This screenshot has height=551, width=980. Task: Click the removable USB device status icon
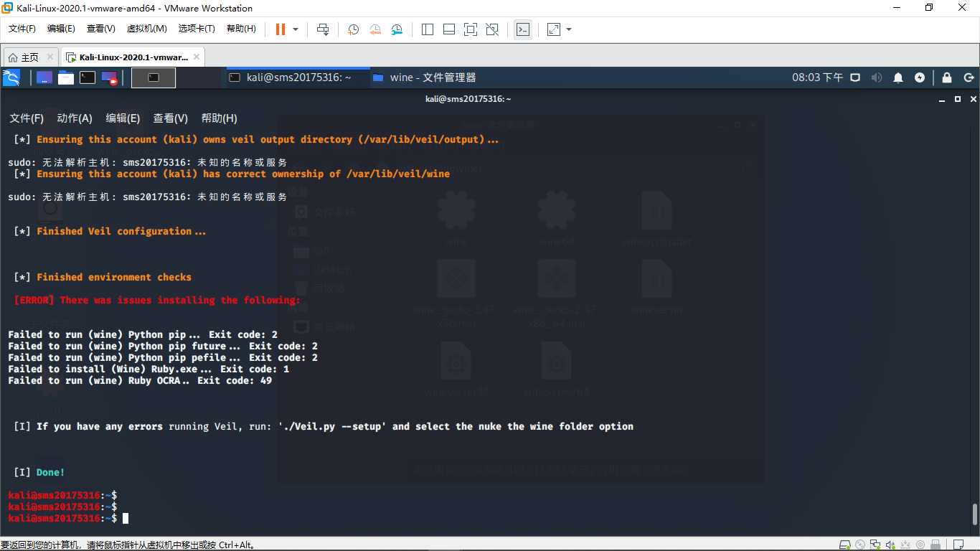tap(936, 545)
